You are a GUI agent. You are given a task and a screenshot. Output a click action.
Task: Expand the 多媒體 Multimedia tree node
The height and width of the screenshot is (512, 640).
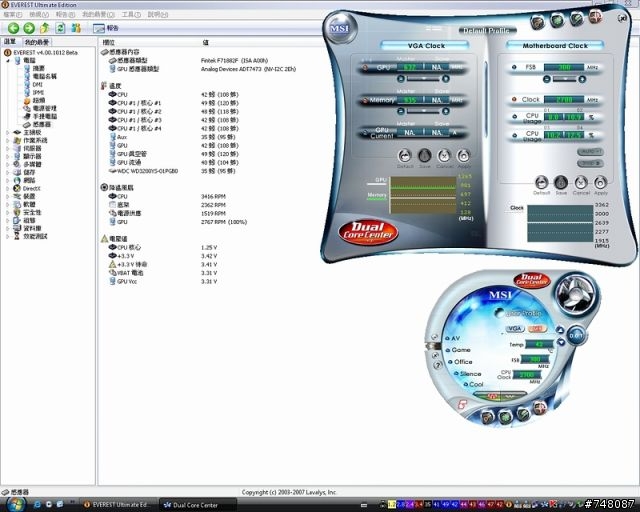pos(7,164)
